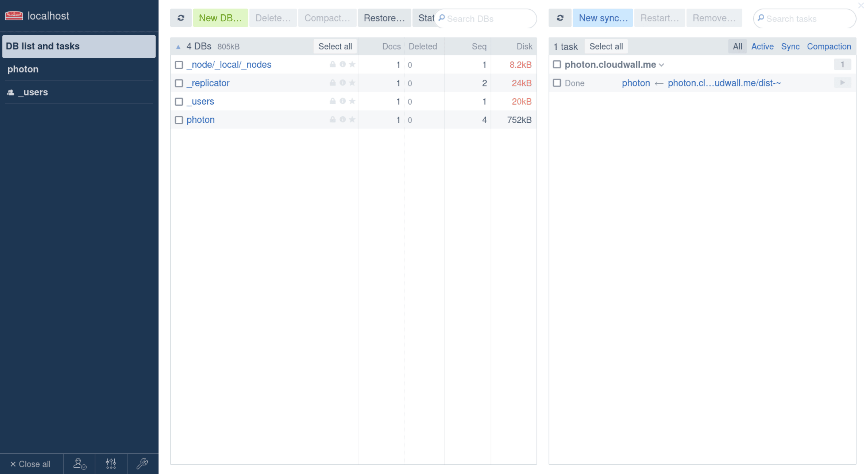
Task: Select all tasks
Action: pos(606,47)
